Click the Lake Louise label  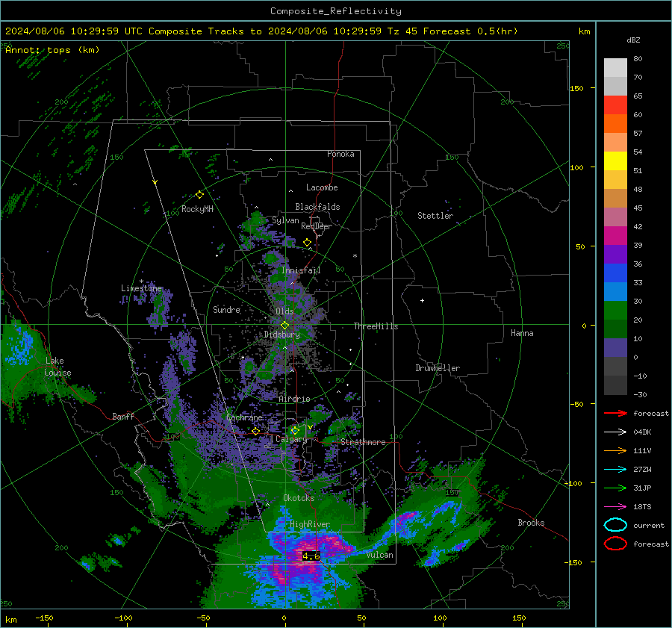57,367
